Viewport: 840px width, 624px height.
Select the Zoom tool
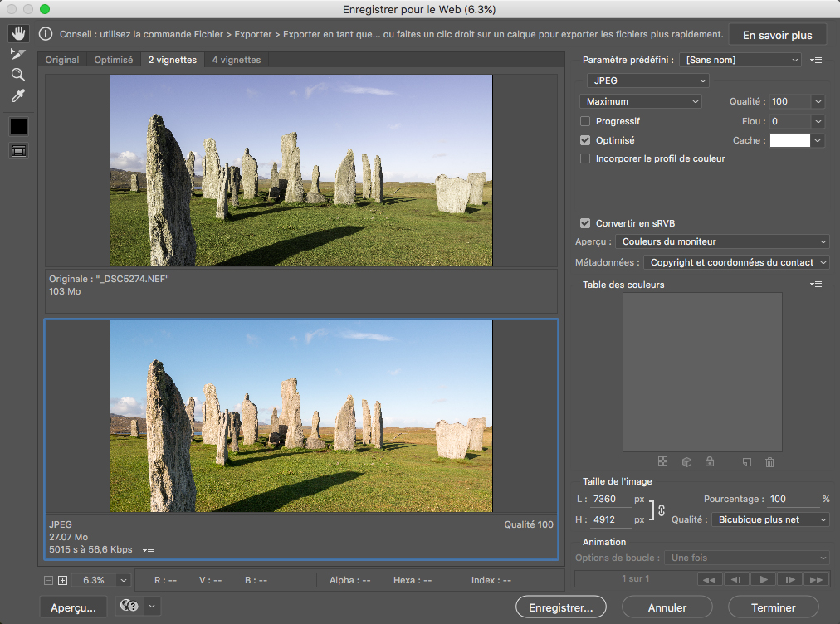pos(18,75)
